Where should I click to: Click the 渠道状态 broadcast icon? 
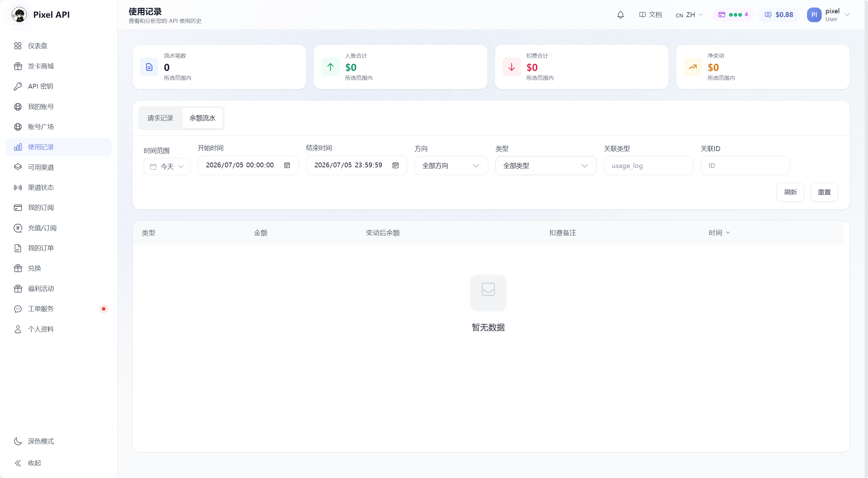pyautogui.click(x=18, y=187)
